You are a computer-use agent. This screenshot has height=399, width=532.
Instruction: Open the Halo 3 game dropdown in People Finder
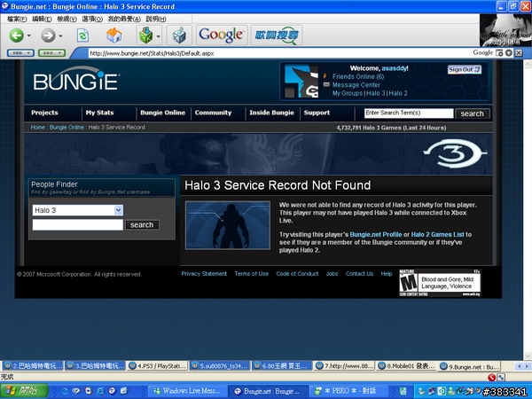[x=78, y=210]
